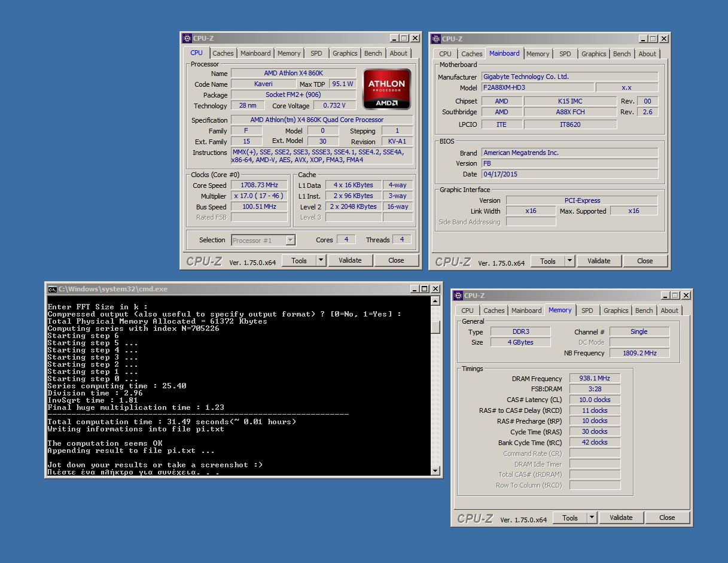
Task: Click the Bus Speed 100.51 MHz value
Action: coord(259,206)
